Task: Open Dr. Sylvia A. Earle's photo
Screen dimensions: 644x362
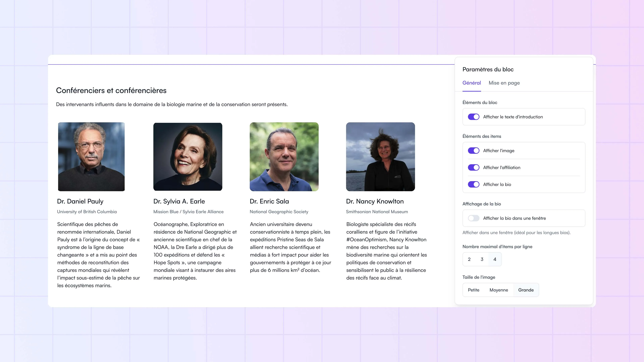Action: pos(188,157)
